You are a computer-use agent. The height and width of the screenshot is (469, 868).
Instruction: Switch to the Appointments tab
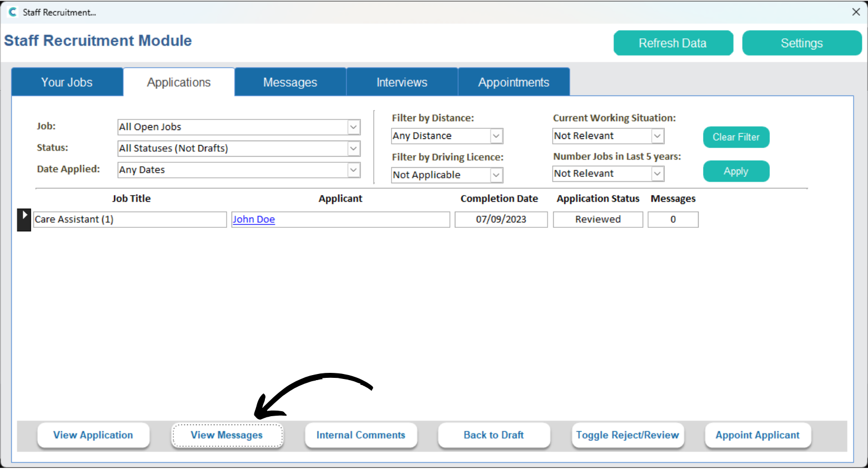click(x=514, y=82)
